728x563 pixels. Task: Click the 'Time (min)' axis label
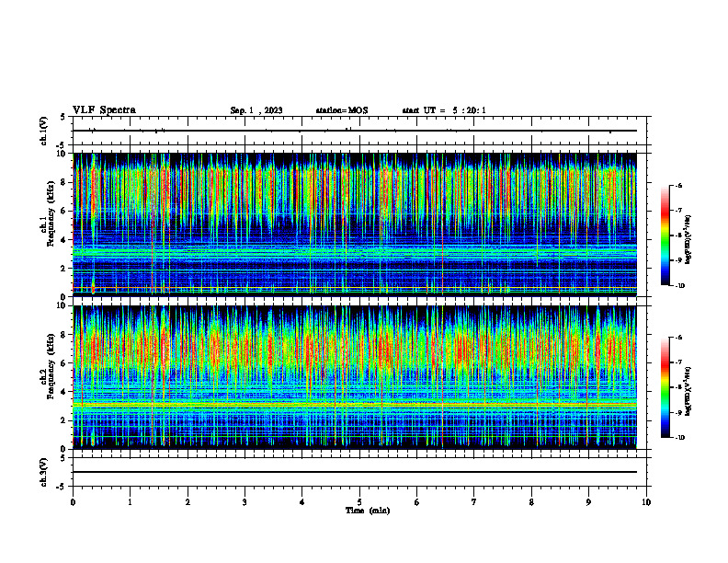coord(368,511)
